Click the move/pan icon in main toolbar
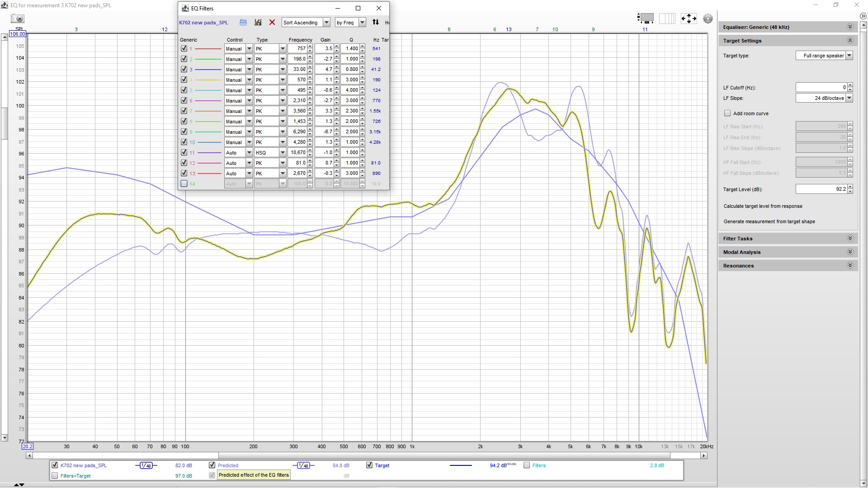 (x=689, y=18)
